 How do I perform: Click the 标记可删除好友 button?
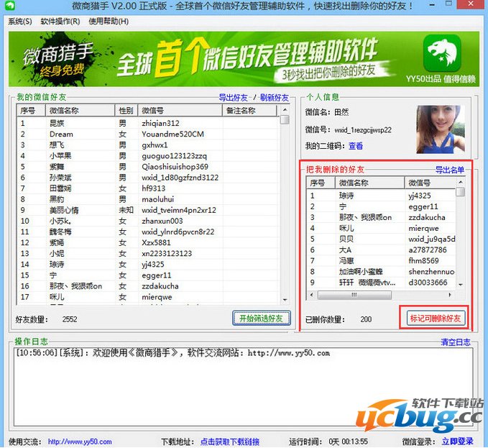tap(436, 318)
